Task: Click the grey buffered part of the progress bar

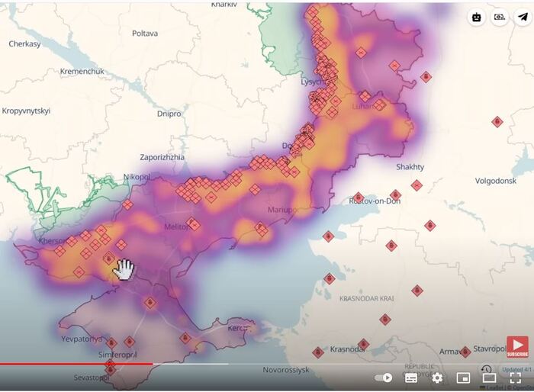Action: click(x=191, y=364)
